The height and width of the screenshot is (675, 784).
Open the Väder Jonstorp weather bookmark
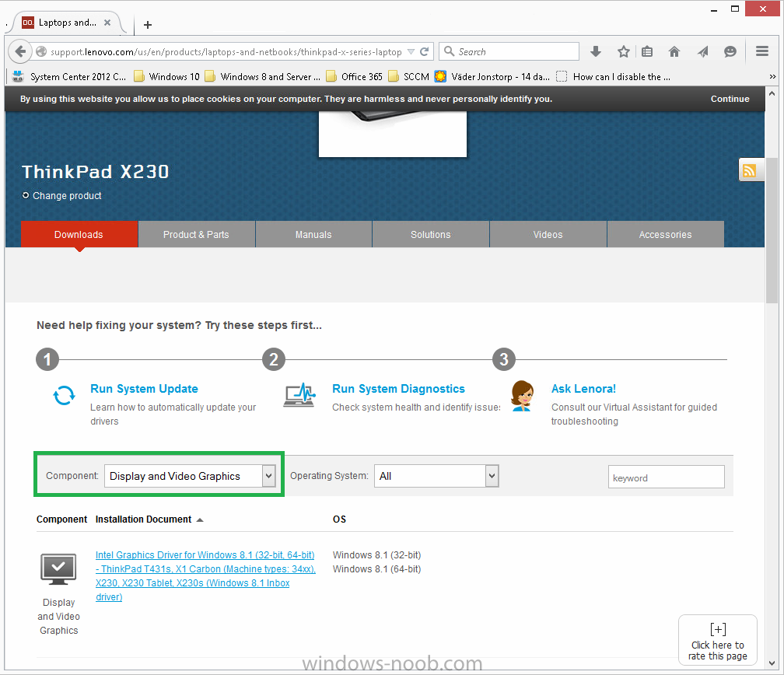tap(492, 76)
